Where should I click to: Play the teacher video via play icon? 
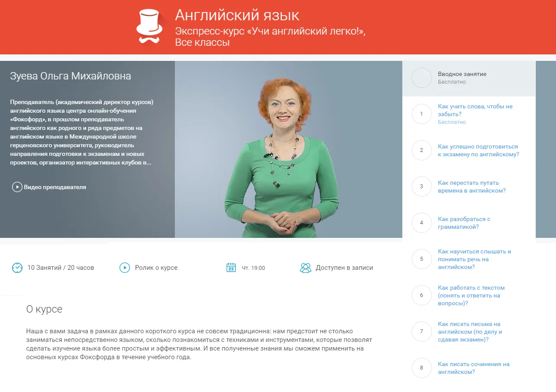17,187
